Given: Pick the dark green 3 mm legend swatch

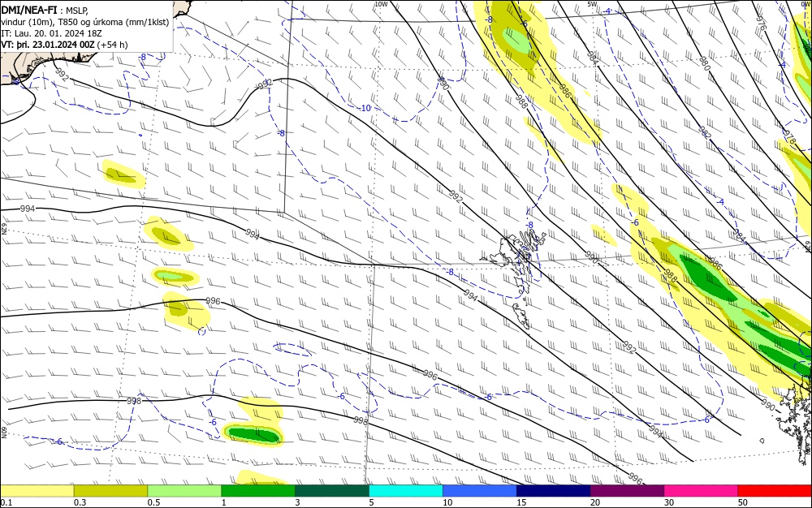Looking at the screenshot, I should [x=332, y=490].
